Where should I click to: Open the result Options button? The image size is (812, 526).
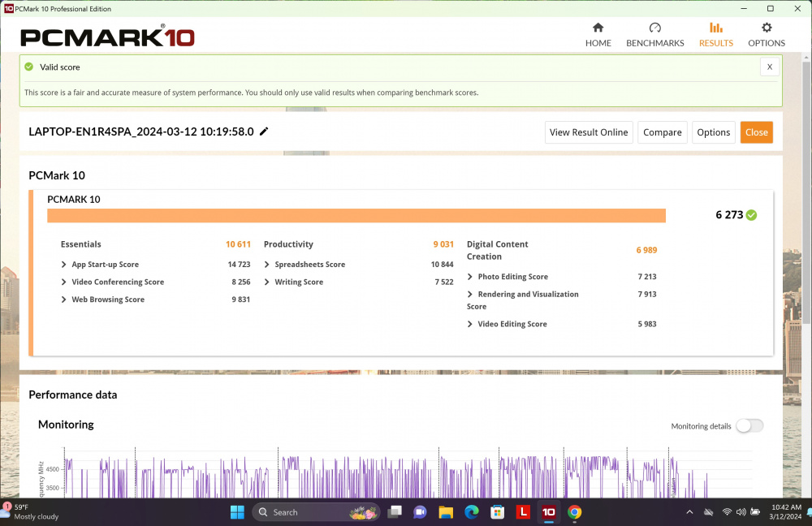713,132
